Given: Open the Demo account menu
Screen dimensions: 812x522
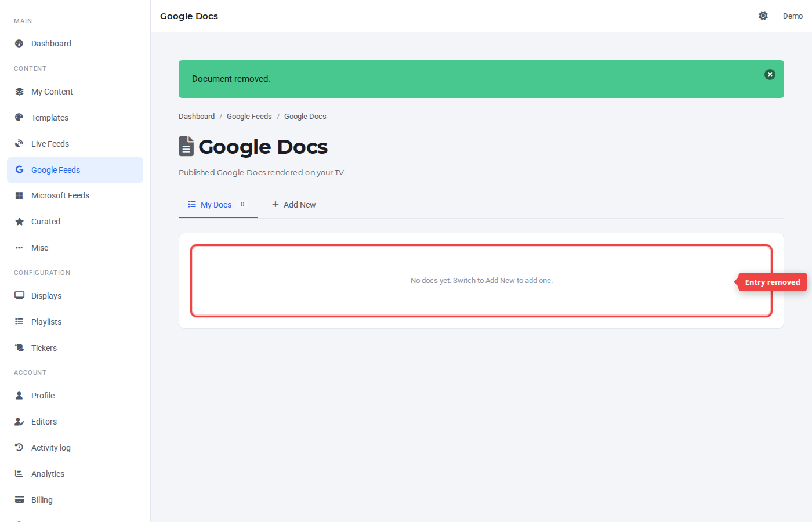Looking at the screenshot, I should (x=793, y=16).
